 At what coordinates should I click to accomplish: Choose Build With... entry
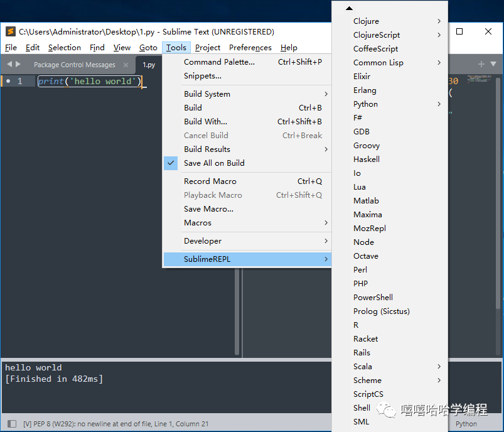[247, 122]
